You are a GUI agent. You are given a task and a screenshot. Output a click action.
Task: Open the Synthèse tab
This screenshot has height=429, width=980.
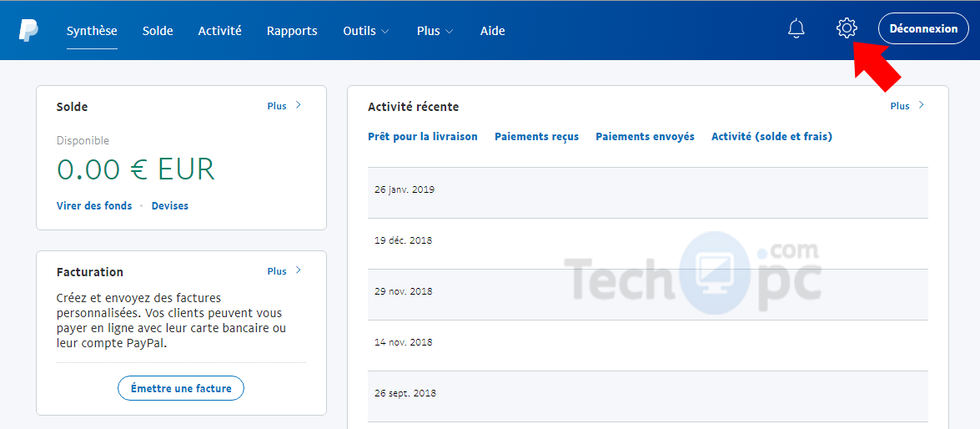point(92,31)
